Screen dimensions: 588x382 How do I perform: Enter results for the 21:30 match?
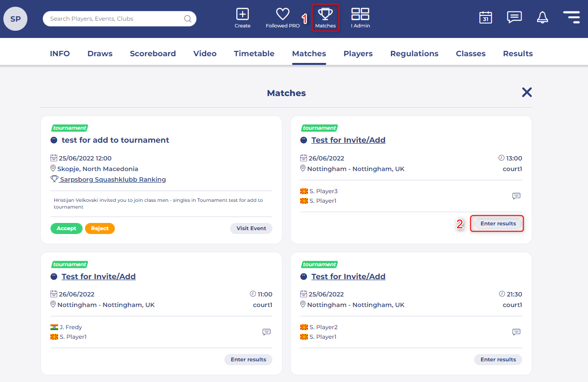[x=498, y=359]
